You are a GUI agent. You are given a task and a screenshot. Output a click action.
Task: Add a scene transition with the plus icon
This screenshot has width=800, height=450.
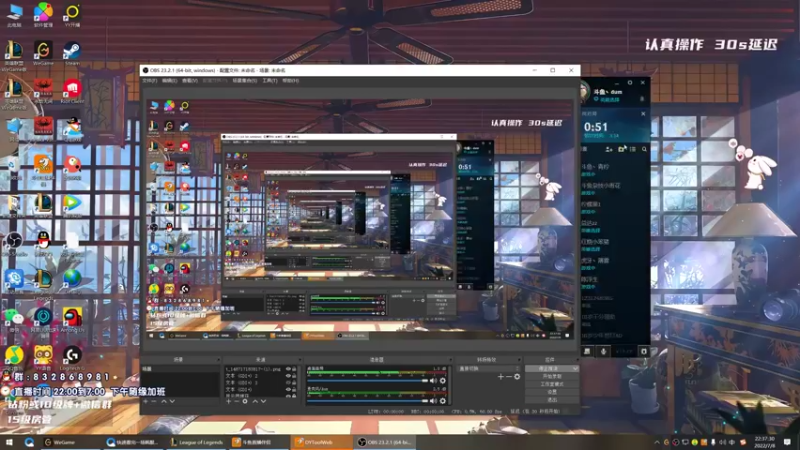tap(501, 377)
